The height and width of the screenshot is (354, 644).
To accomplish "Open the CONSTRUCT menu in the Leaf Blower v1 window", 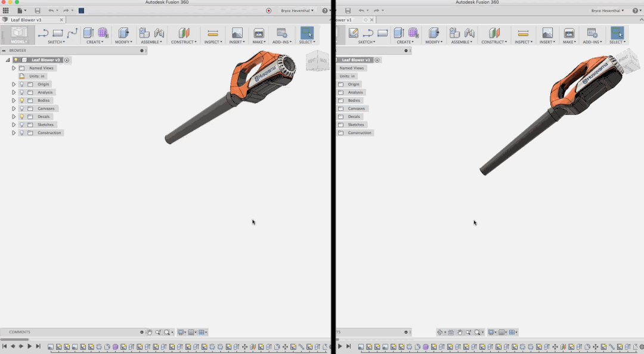I will point(494,42).
